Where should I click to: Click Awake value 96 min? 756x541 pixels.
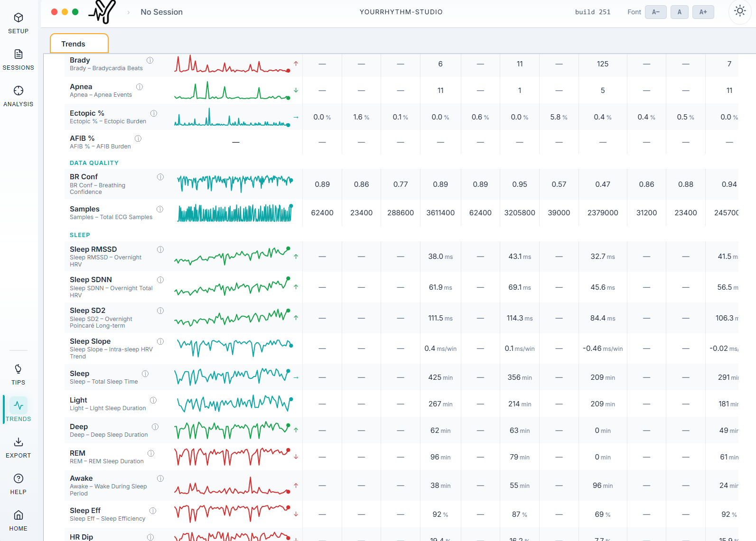click(603, 486)
